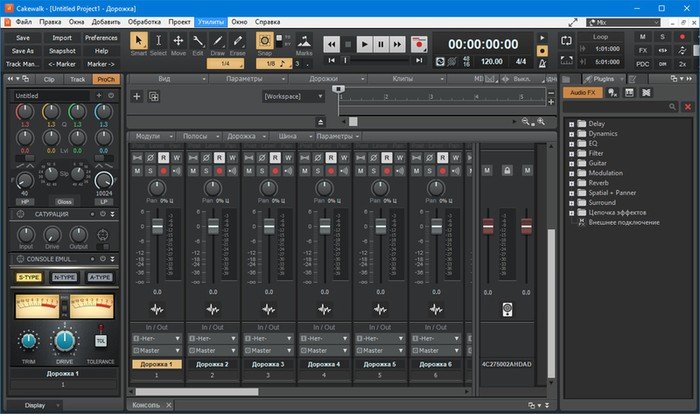700x414 pixels.
Task: Toggle phase invert on Дорожка 1
Action: (x=150, y=158)
